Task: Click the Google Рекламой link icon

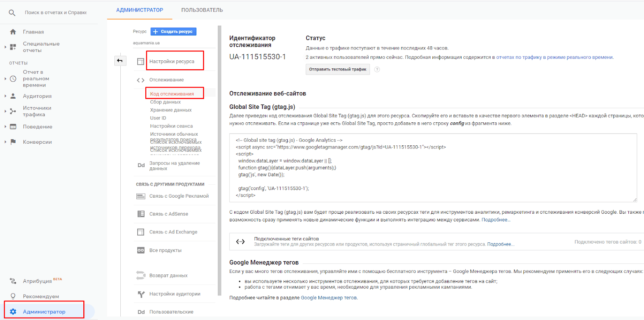Action: pyautogui.click(x=141, y=196)
